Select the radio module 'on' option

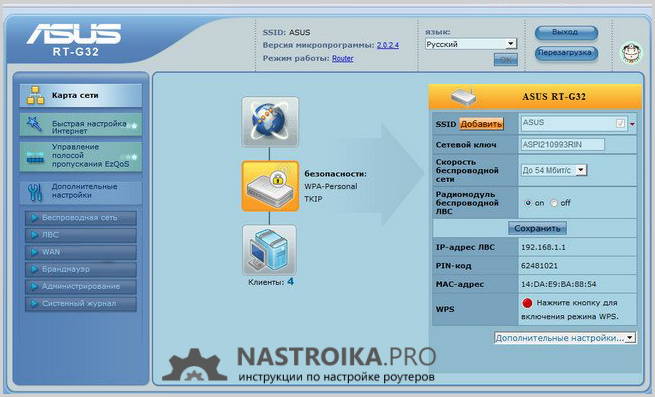[528, 203]
